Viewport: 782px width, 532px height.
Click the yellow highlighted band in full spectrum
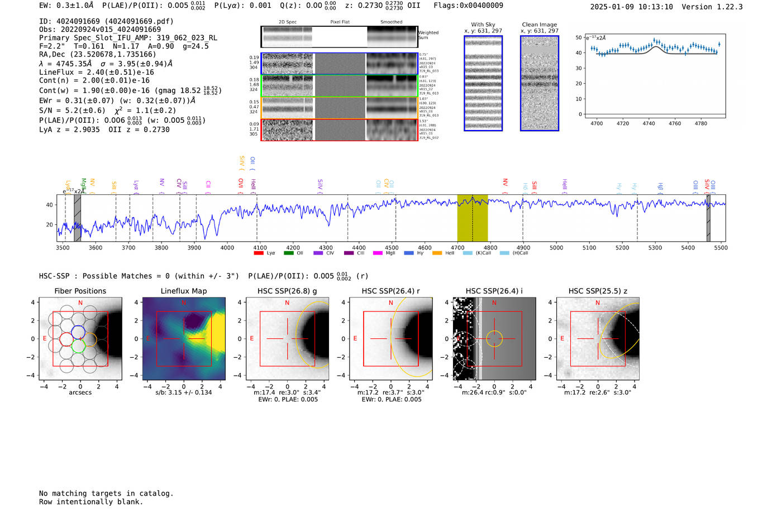tap(473, 218)
